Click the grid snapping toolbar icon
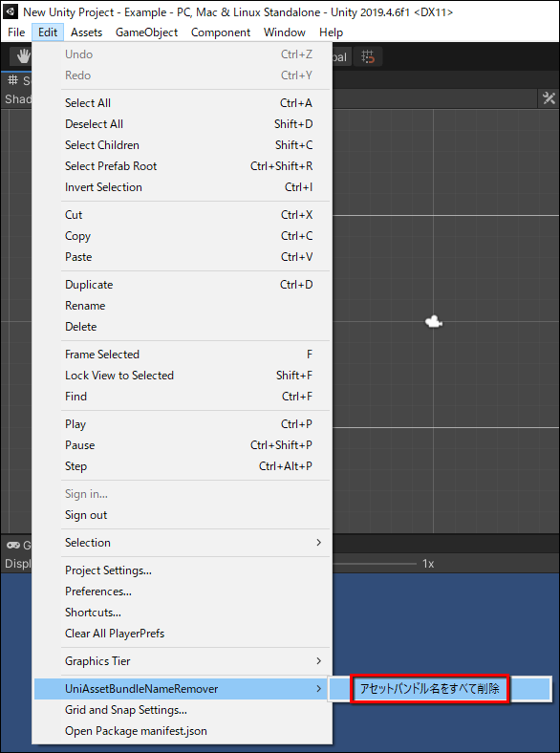Viewport: 560px width, 753px height. pyautogui.click(x=368, y=56)
